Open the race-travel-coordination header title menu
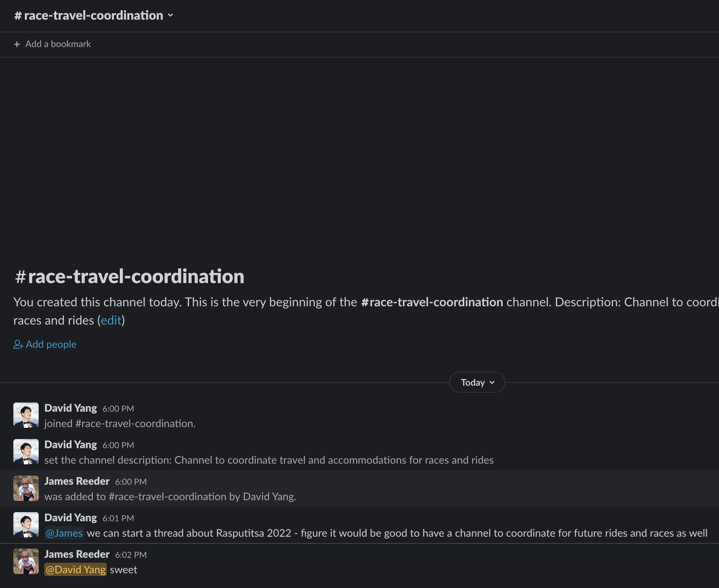The width and height of the screenshot is (719, 588). click(94, 15)
